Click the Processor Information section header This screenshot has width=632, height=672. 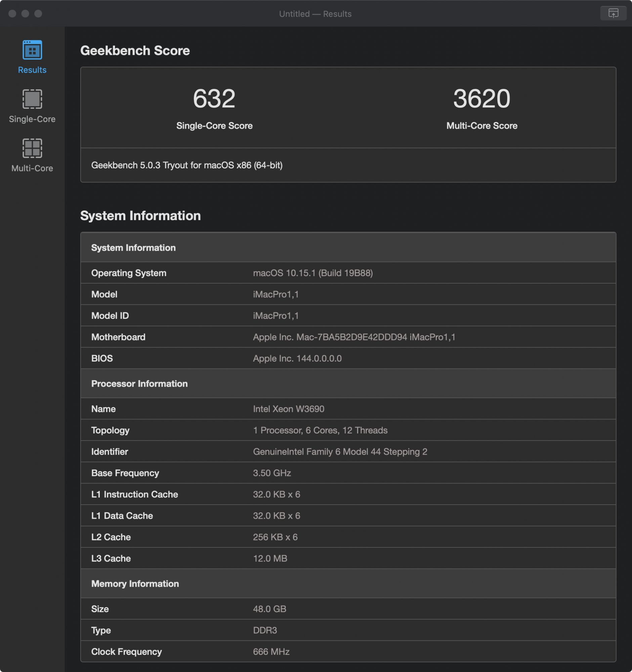(348, 383)
